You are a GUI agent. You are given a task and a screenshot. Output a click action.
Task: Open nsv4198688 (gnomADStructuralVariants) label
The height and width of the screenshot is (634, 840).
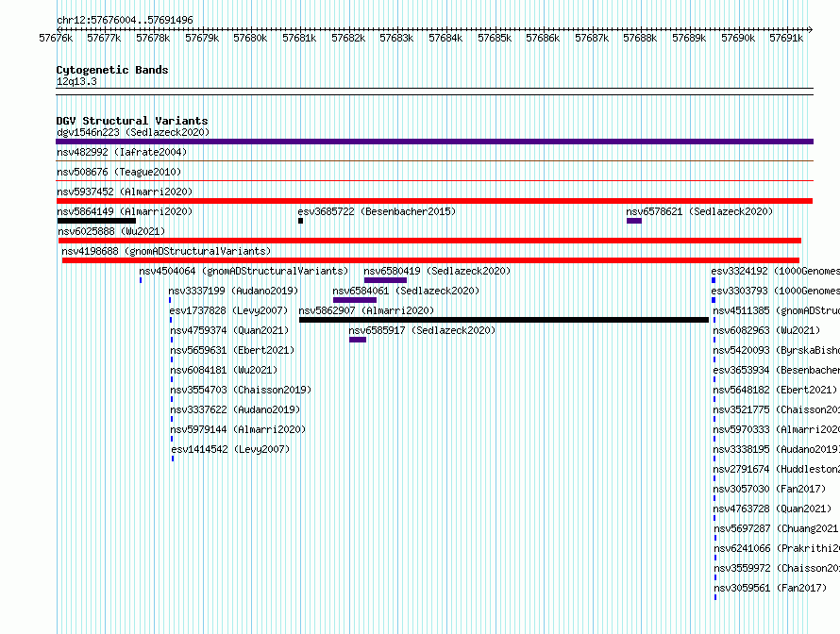166,251
